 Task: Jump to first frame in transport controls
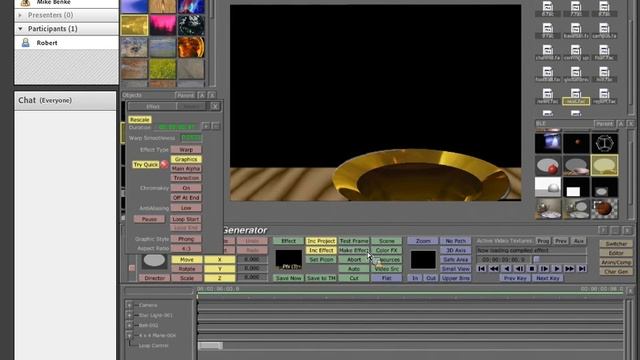point(481,269)
